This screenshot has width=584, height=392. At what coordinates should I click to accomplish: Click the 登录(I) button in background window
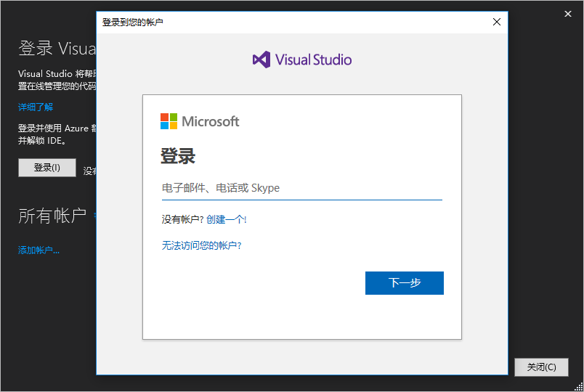tap(47, 168)
